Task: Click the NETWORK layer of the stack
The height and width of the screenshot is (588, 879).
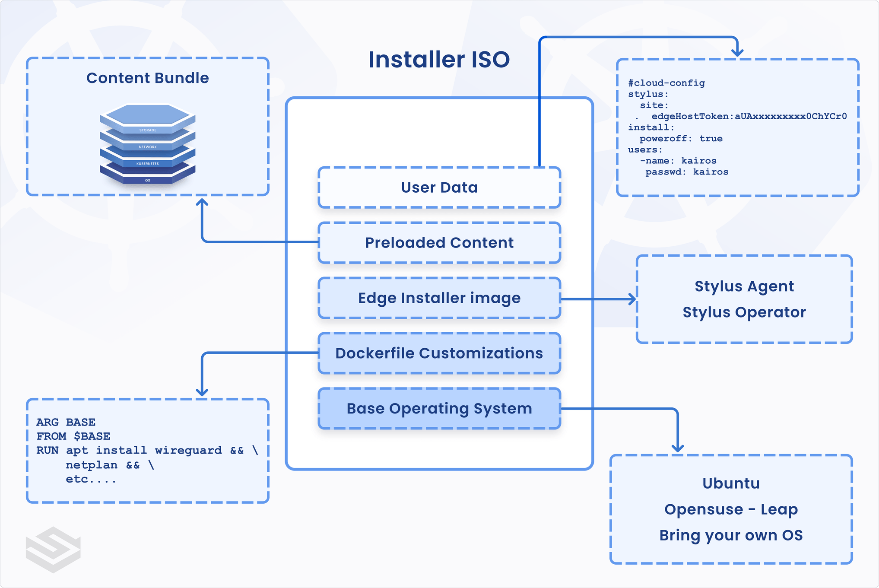Action: (x=148, y=147)
